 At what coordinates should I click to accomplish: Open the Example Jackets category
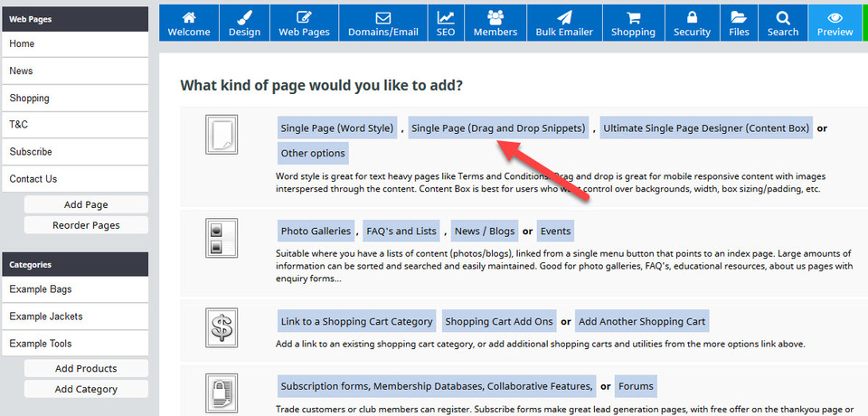[x=74, y=317]
